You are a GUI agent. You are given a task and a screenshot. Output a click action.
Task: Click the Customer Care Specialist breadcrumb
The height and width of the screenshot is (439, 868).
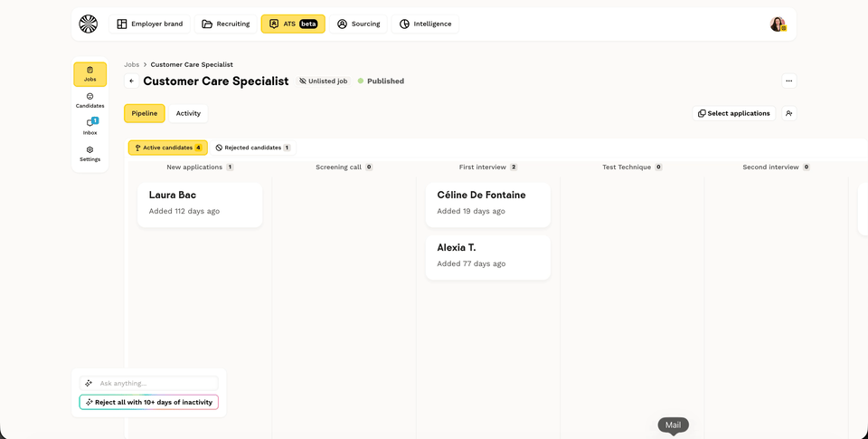coord(192,64)
